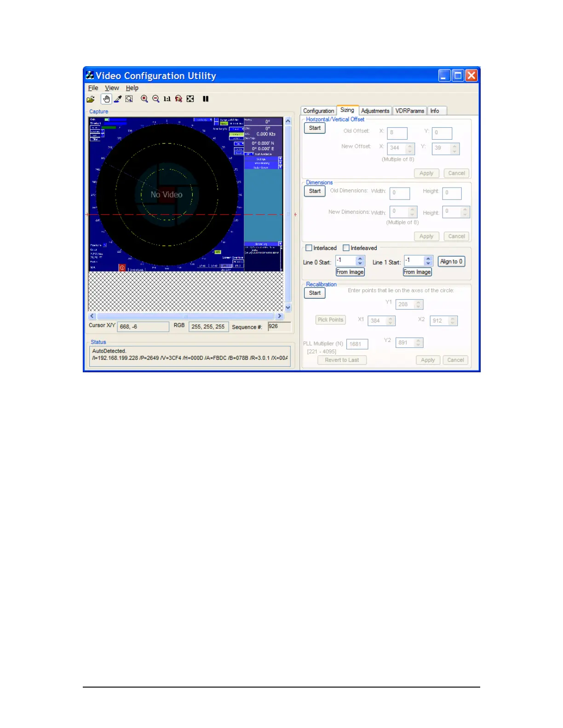Screen dimensions: 563x728
Task: Open the File menu
Action: tap(93, 88)
